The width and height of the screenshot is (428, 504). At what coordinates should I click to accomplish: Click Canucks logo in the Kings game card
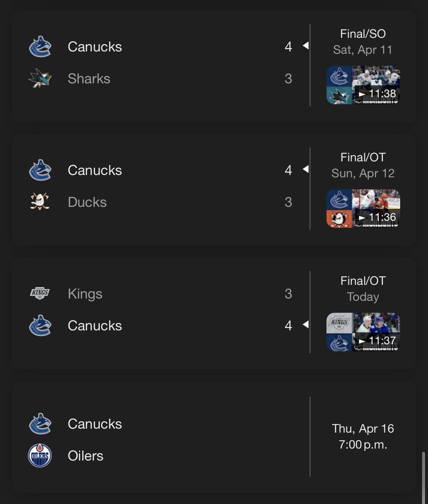pyautogui.click(x=40, y=325)
